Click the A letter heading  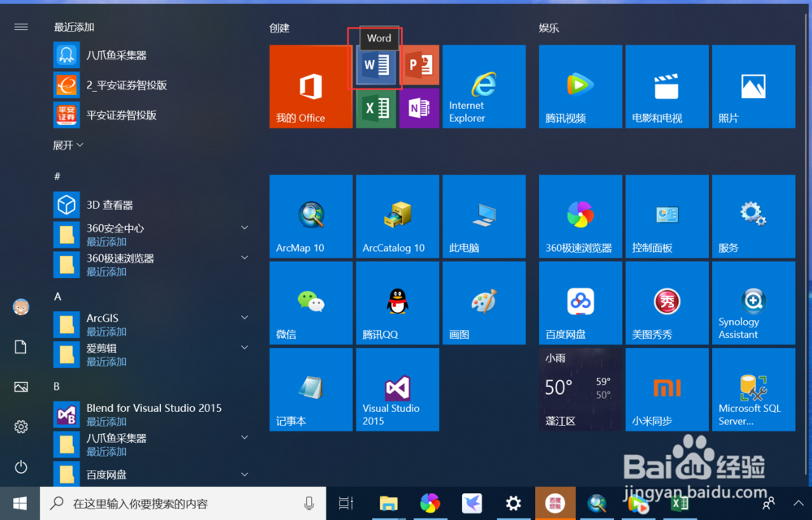(58, 297)
